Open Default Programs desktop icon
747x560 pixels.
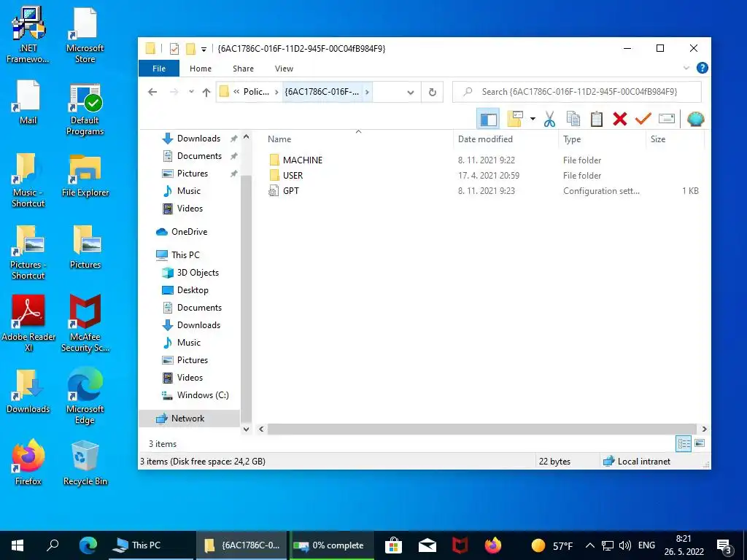tap(85, 111)
